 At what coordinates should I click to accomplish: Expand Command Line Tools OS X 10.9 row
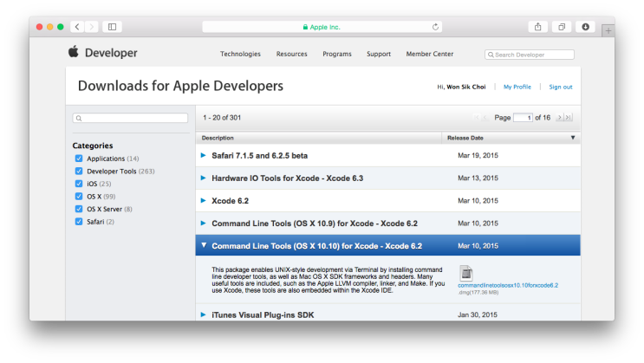[x=203, y=223]
